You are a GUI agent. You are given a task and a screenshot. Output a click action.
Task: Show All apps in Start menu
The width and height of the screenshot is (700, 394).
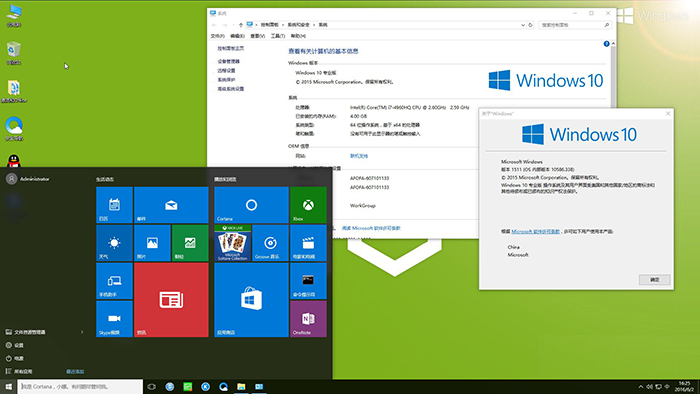[19, 371]
